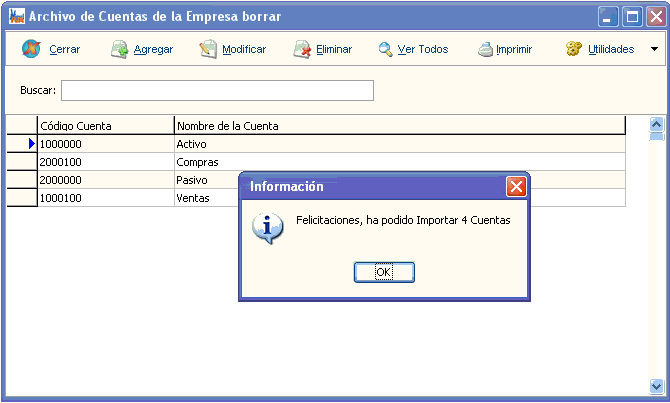Expand the toolbar overflow dropdown arrow
The image size is (670, 403).
[654, 49]
